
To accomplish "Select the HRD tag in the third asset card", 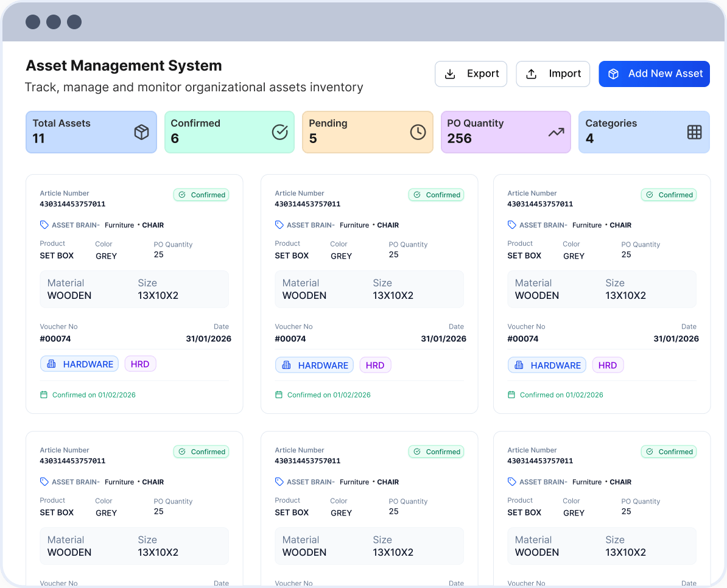I will 608,365.
